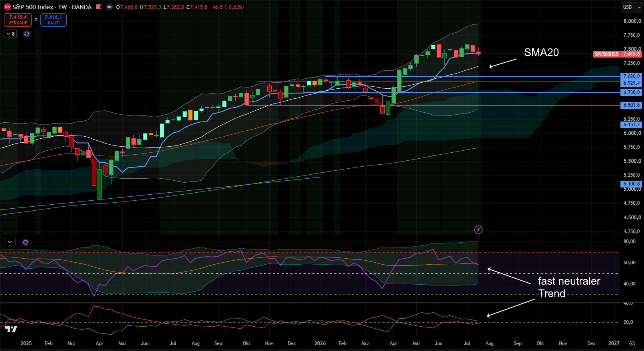
Task: Select the 6.730,9 price line label
Action: tap(632, 92)
